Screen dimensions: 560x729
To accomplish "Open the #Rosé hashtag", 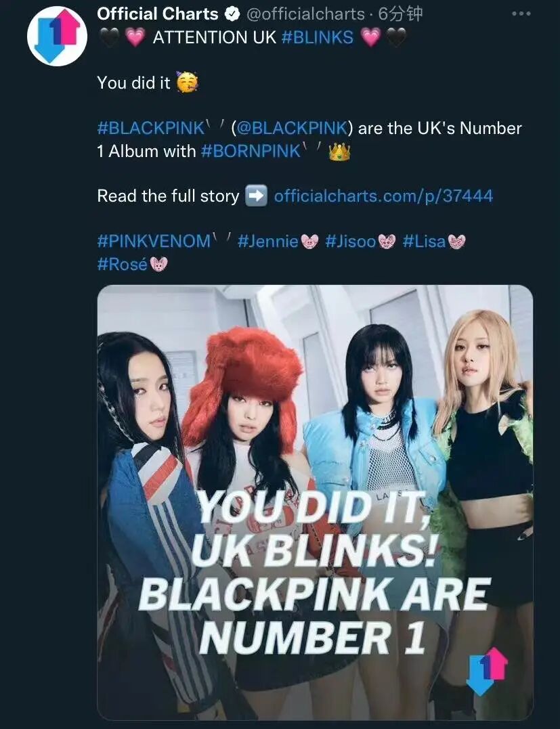I will click(123, 264).
